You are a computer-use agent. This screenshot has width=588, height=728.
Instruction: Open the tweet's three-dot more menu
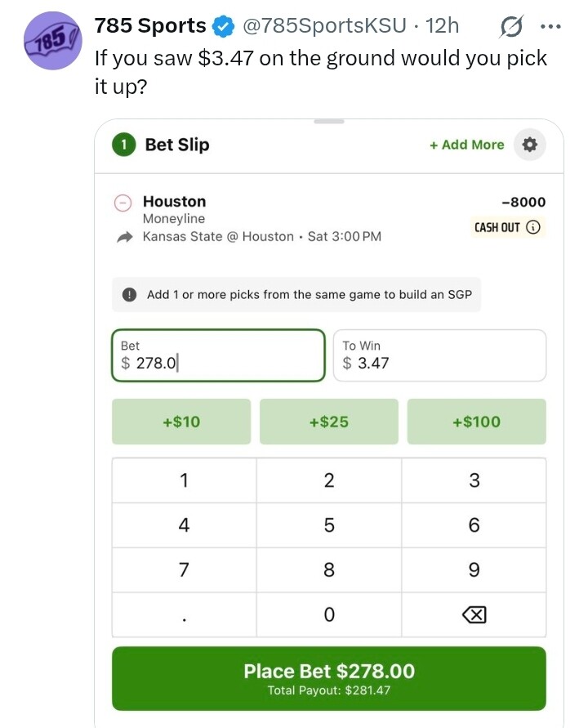(551, 26)
